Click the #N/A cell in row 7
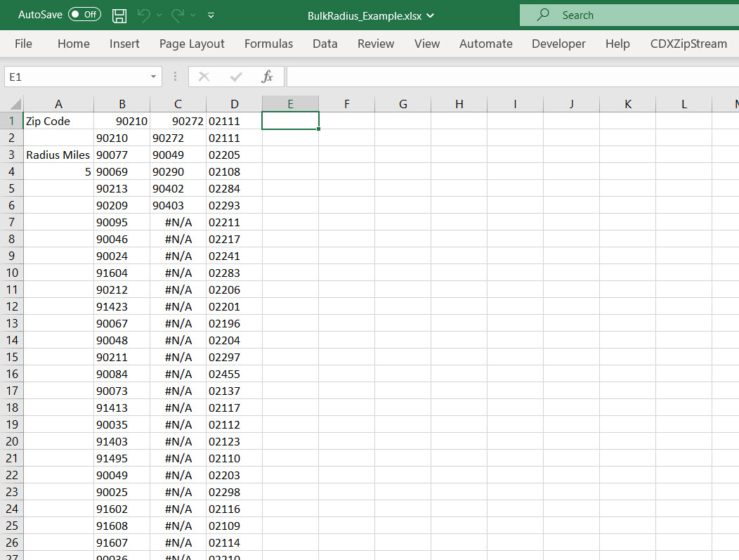 tap(178, 223)
